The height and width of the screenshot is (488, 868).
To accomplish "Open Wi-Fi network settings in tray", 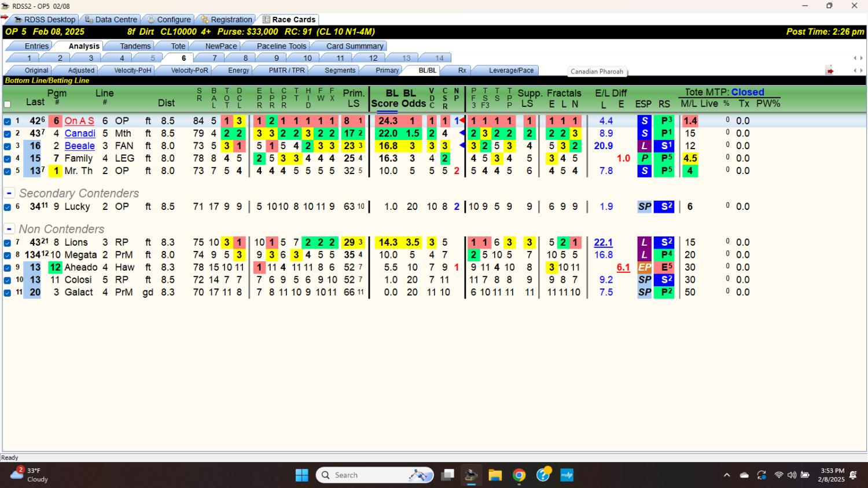I will pyautogui.click(x=779, y=475).
